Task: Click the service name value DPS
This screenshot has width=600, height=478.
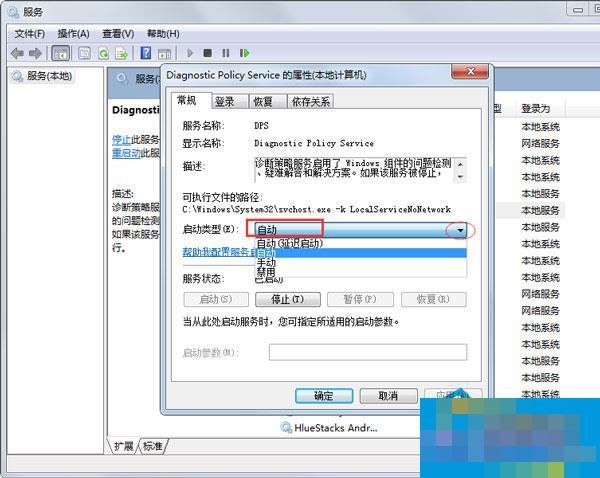Action: point(261,126)
